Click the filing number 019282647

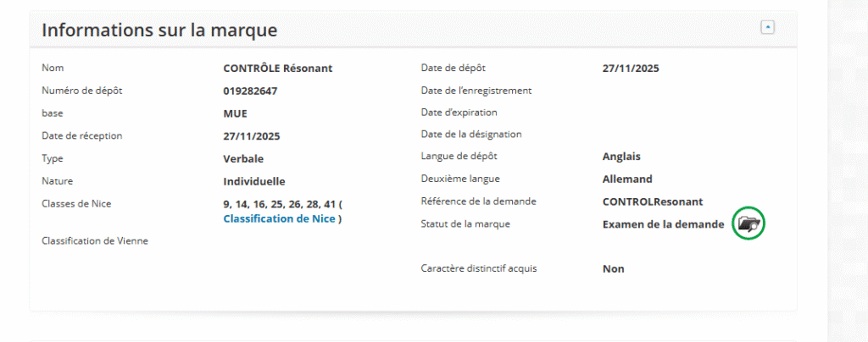pos(250,91)
